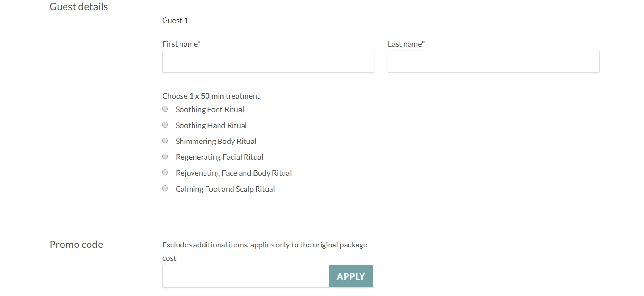The width and height of the screenshot is (644, 296).
Task: Click the 'Last name*' field label
Action: (x=406, y=44)
